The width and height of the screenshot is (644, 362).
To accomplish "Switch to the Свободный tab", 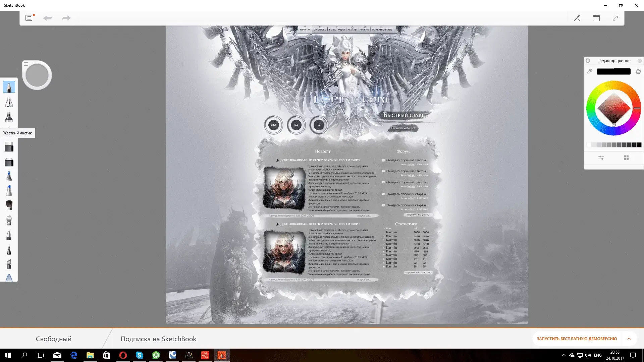I will click(x=54, y=339).
